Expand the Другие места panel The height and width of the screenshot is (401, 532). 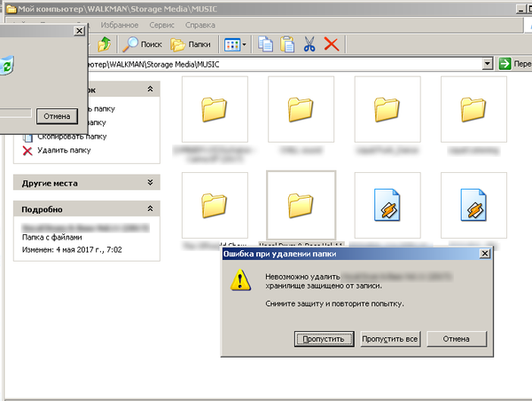coord(151,183)
